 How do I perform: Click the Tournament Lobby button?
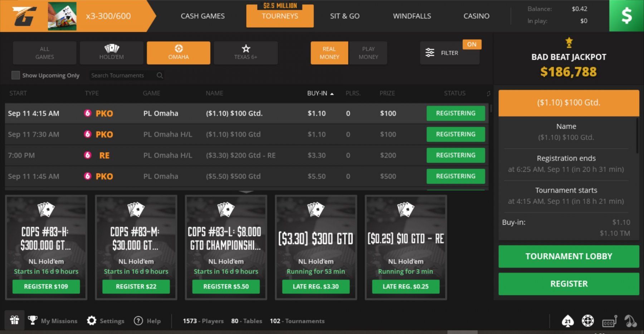(569, 256)
